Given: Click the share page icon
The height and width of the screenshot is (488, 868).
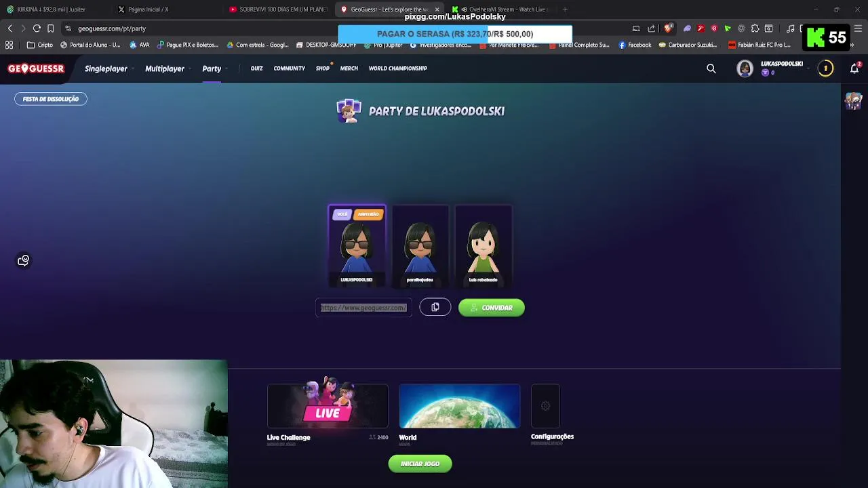Looking at the screenshot, I should 652,28.
